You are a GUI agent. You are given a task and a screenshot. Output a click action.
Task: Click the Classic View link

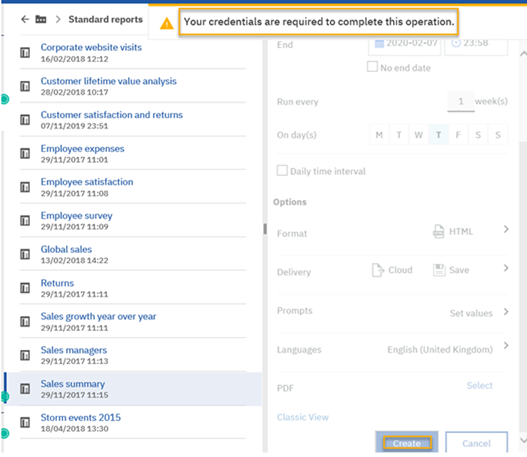302,417
